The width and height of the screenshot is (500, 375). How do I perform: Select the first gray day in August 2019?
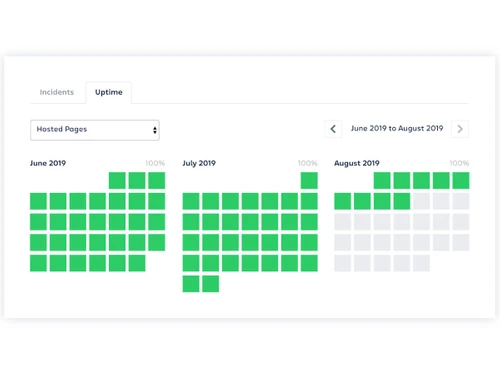tap(421, 201)
